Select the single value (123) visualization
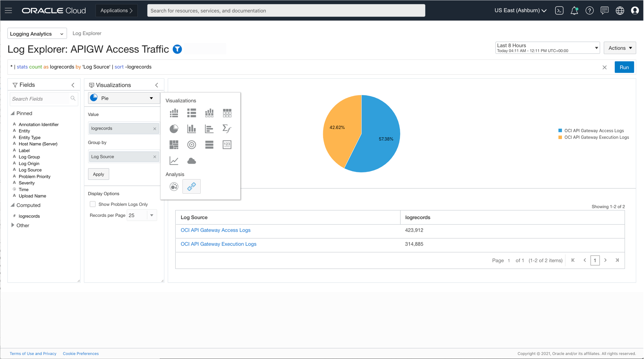The image size is (644, 359). 227,145
